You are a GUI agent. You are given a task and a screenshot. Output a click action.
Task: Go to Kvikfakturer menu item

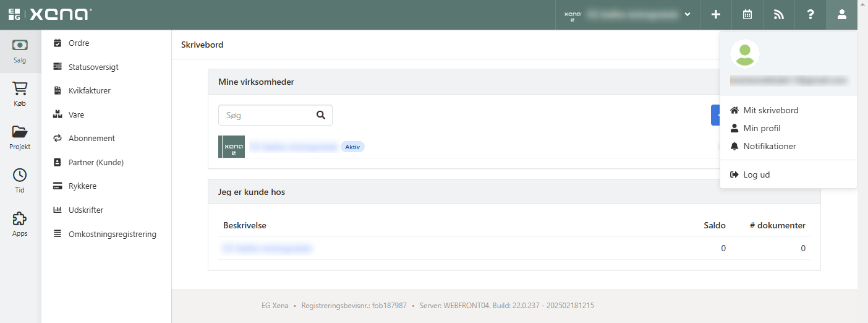coord(89,91)
